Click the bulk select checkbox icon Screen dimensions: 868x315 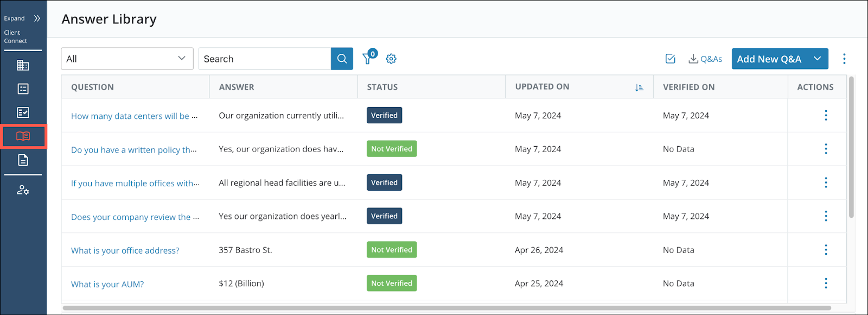coord(671,59)
